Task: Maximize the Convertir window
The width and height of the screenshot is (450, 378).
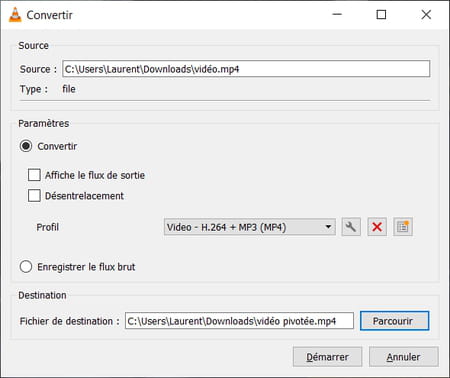Action: pos(381,15)
